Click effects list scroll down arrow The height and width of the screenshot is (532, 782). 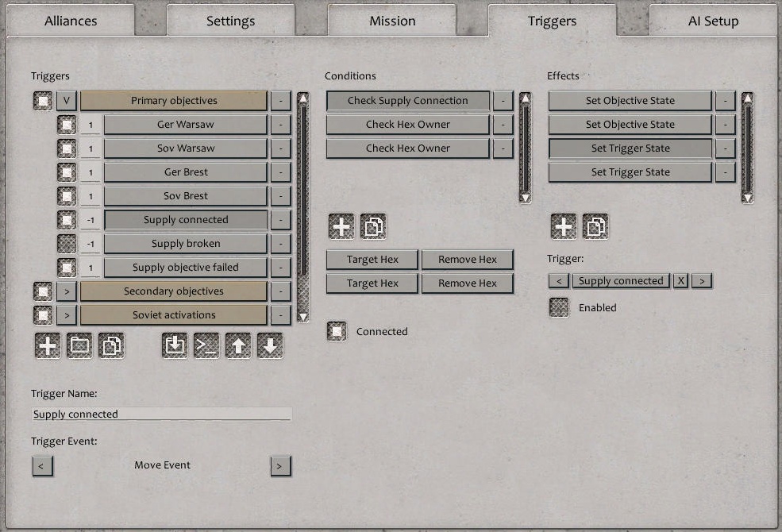pyautogui.click(x=747, y=199)
